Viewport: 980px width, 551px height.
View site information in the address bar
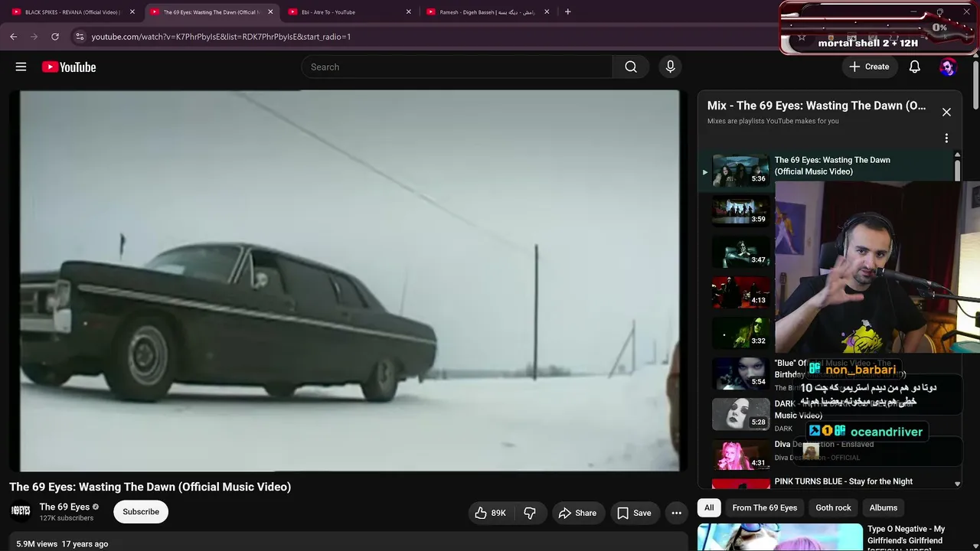tap(80, 36)
